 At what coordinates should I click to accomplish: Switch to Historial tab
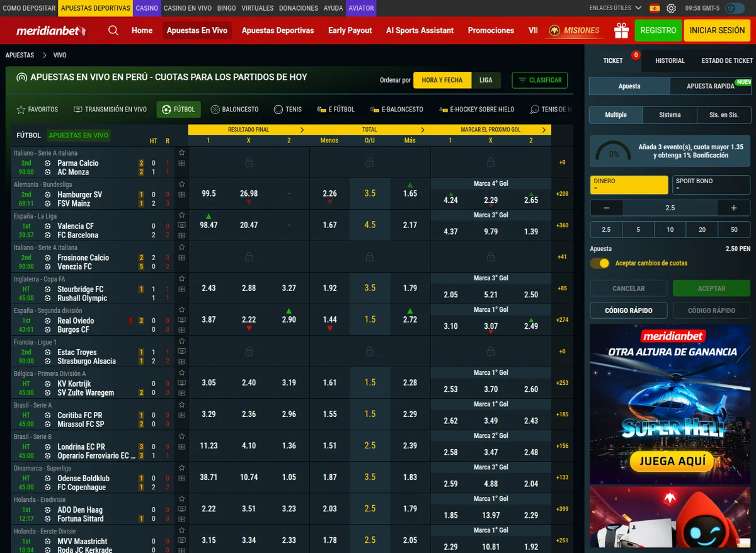[x=670, y=60]
